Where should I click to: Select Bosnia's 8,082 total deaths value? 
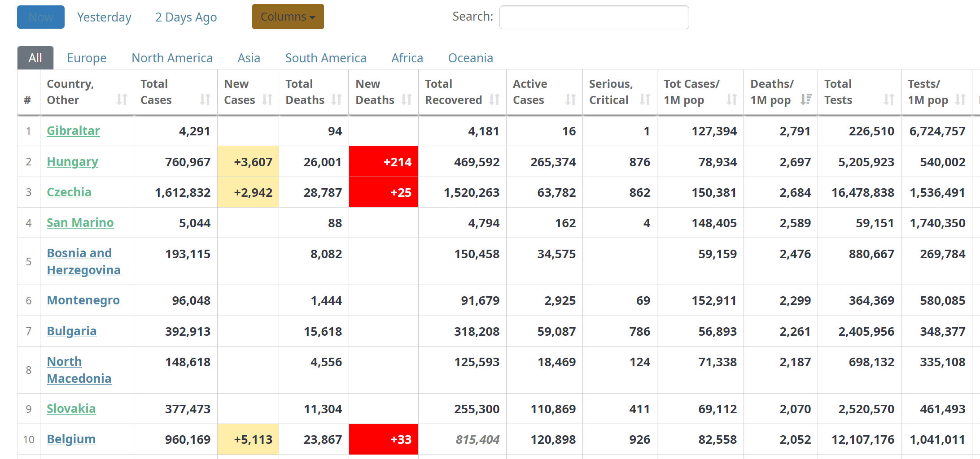[326, 254]
